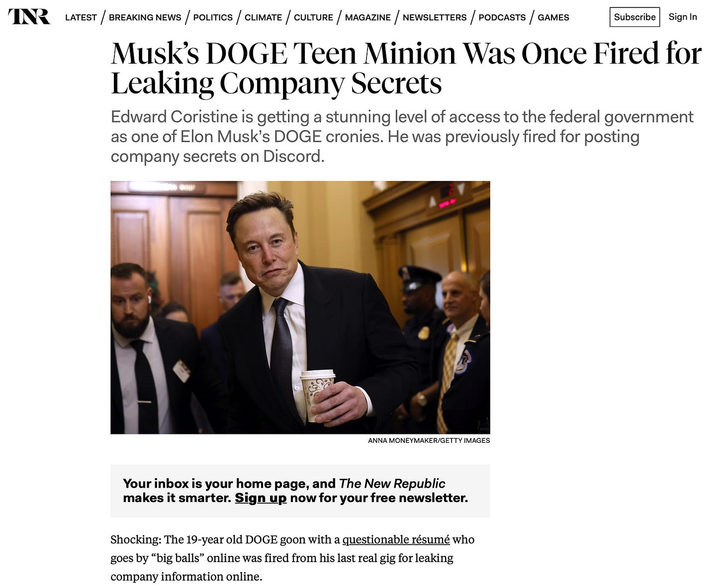The image size is (724, 588).
Task: Open the Culture section
Action: [313, 17]
